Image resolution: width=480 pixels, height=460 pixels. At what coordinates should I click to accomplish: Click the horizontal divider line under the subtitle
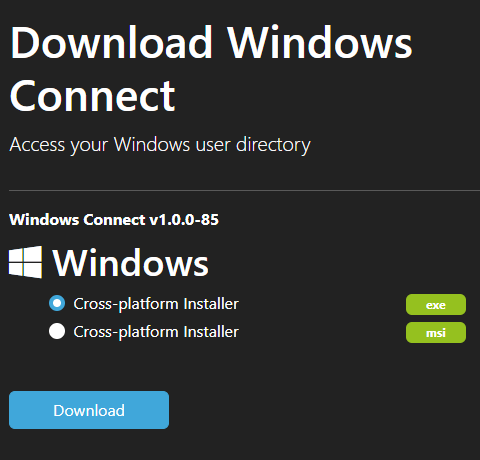244,191
